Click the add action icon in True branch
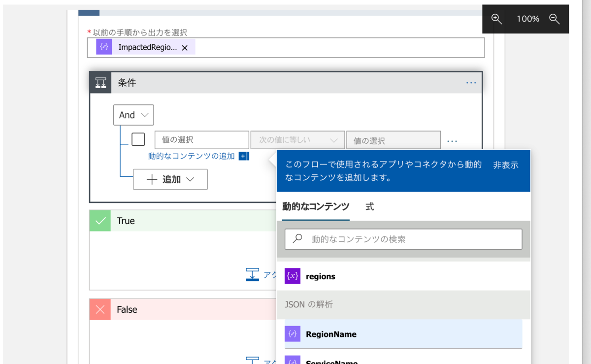The height and width of the screenshot is (364, 591). pos(252,274)
